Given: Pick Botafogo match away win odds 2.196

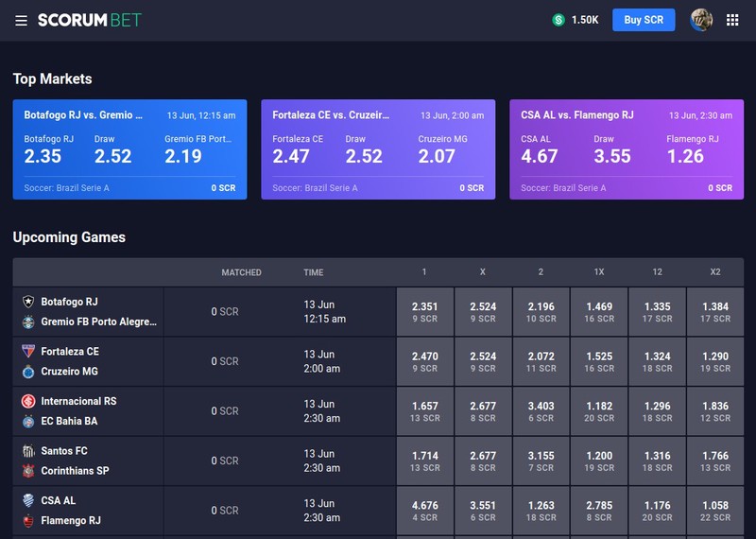Looking at the screenshot, I should (541, 312).
